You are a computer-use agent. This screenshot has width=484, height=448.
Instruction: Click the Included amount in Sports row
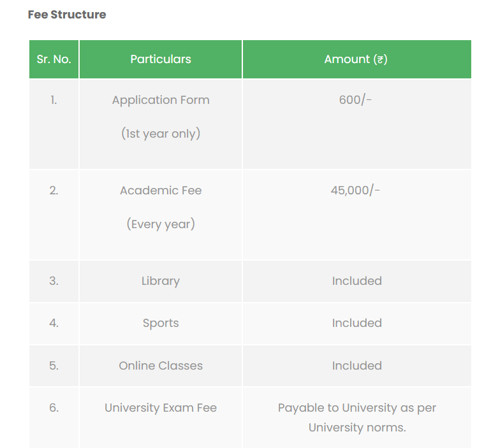point(356,323)
